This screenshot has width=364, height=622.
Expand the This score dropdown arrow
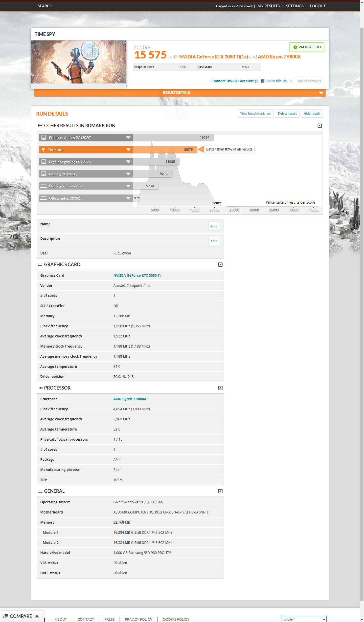click(128, 149)
